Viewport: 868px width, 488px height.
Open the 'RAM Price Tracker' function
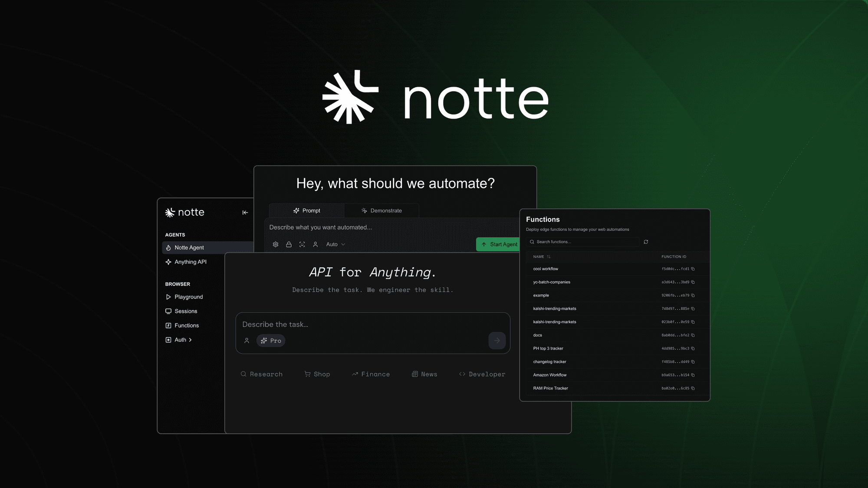click(550, 388)
